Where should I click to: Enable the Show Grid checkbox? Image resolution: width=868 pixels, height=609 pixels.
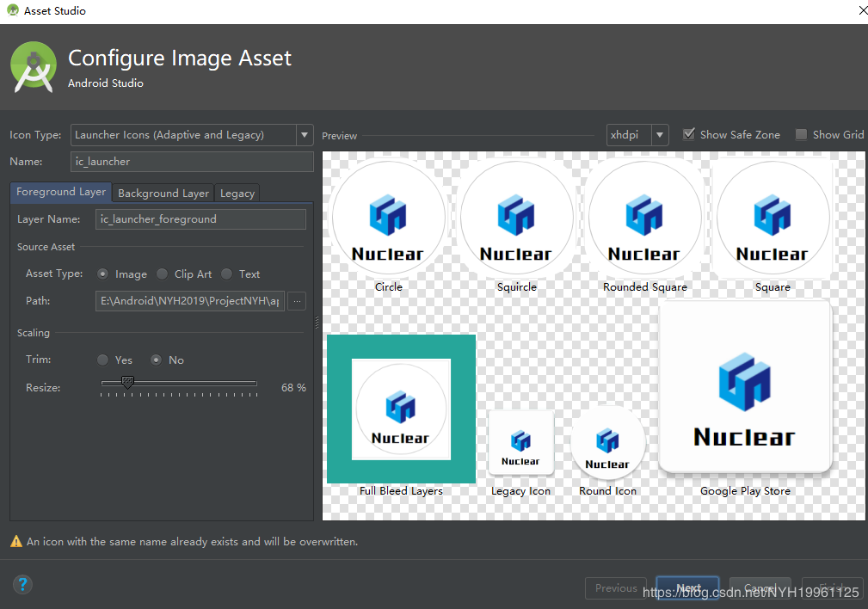pos(802,134)
